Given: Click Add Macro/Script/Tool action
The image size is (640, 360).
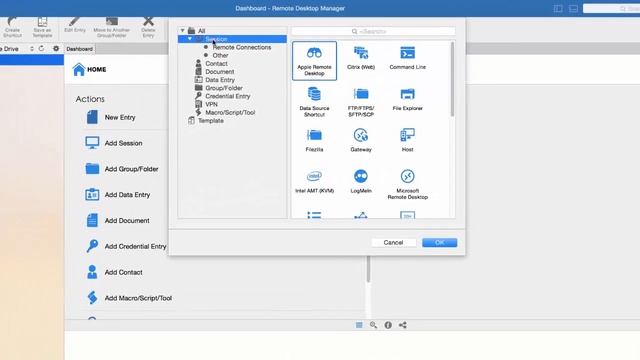Looking at the screenshot, I should (x=138, y=298).
